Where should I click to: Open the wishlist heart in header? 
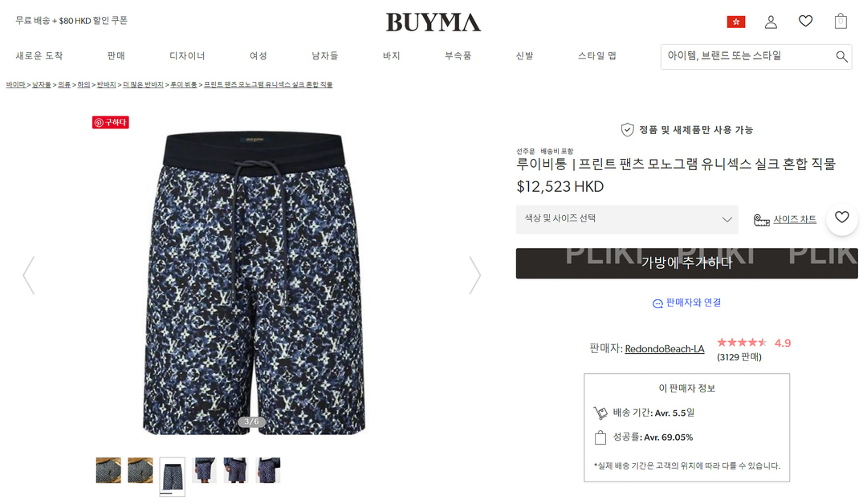806,21
